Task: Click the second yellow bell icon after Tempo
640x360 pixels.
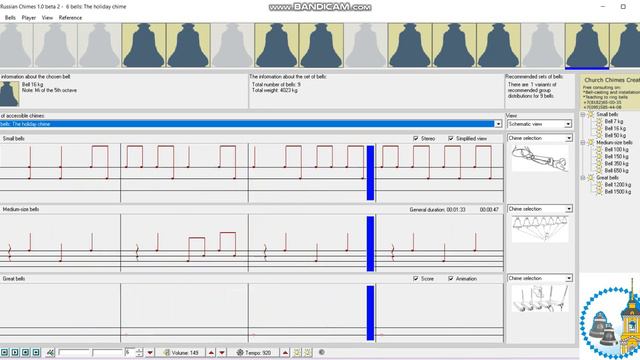Action: (x=307, y=352)
